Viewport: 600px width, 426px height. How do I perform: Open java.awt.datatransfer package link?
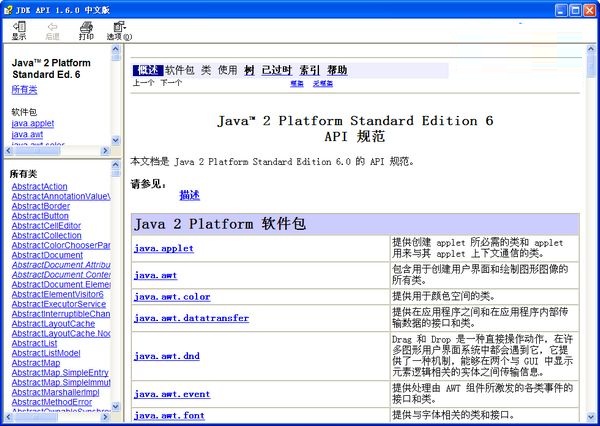[x=191, y=318]
